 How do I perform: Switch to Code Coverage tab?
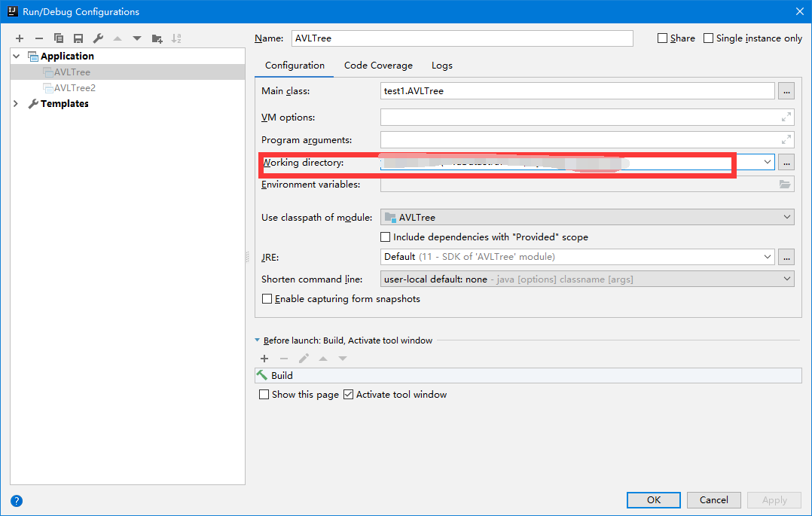pyautogui.click(x=378, y=66)
